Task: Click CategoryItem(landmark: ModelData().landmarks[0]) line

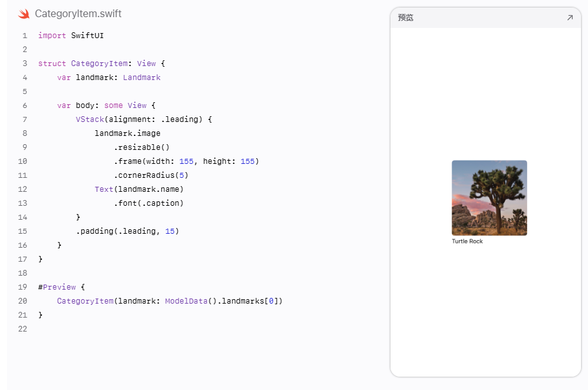Action: (170, 301)
